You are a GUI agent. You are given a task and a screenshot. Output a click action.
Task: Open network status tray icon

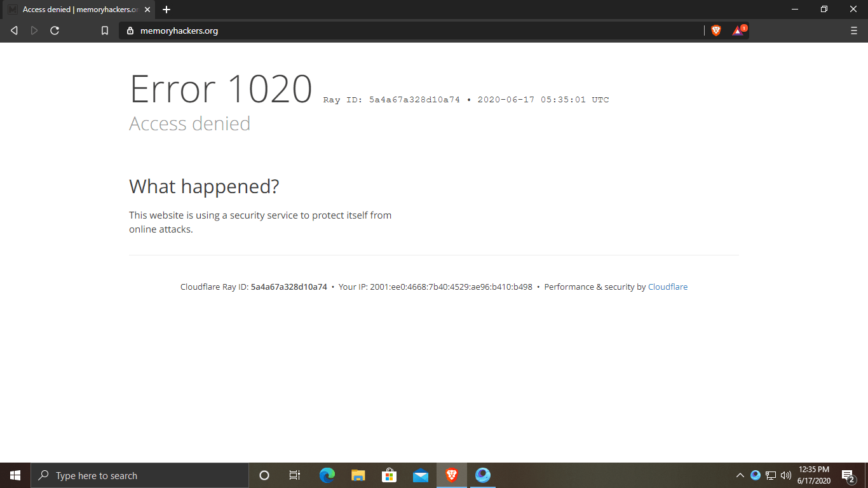tap(771, 475)
